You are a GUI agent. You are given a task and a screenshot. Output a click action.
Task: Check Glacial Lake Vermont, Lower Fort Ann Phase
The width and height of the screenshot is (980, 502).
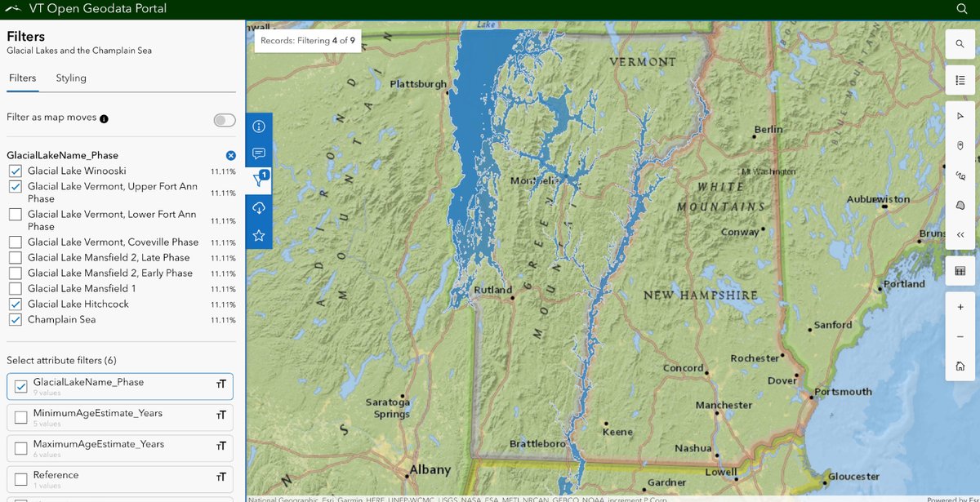[15, 215]
